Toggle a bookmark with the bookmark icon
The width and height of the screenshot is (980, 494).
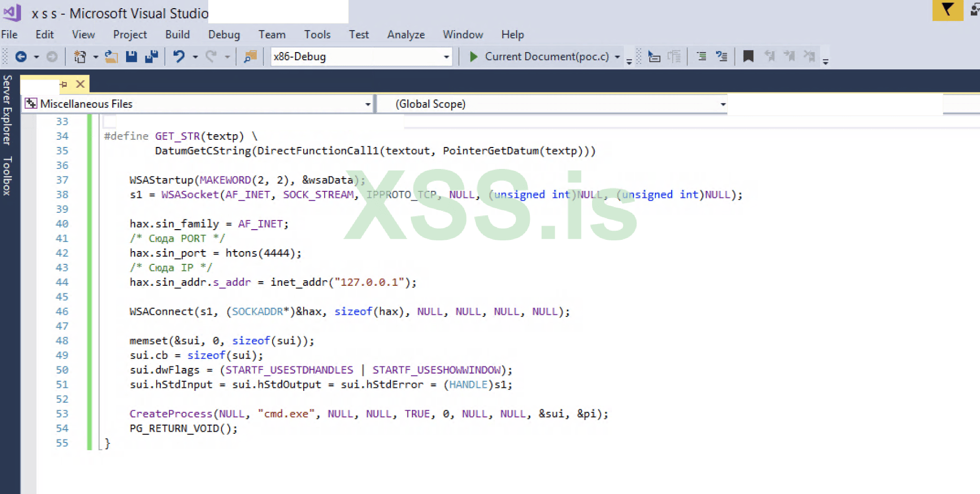748,57
